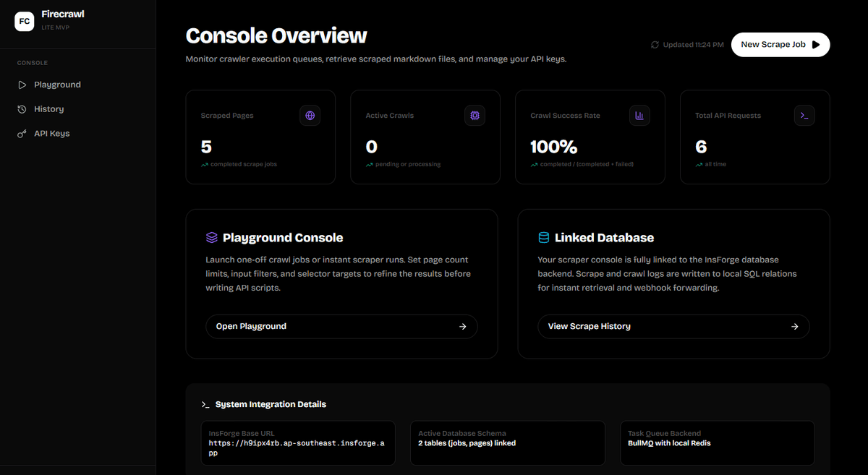This screenshot has width=868, height=475.
Task: Click the Console Overview heading
Action: click(276, 35)
